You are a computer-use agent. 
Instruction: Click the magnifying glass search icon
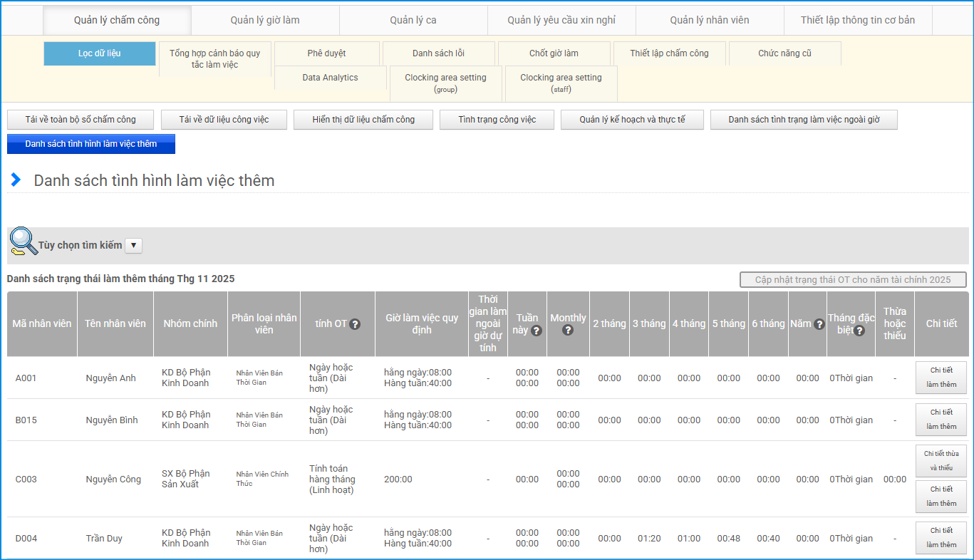(23, 242)
